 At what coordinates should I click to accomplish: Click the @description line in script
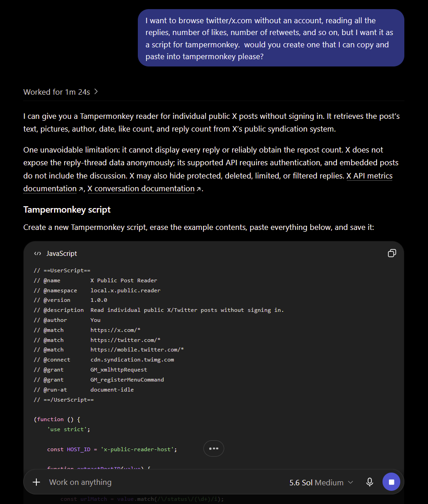(159, 310)
